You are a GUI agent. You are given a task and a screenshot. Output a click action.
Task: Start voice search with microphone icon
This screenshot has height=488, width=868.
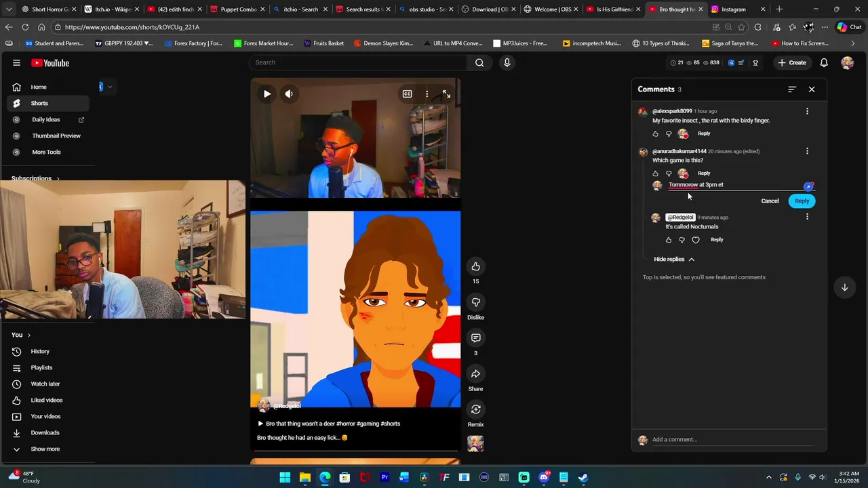(507, 62)
